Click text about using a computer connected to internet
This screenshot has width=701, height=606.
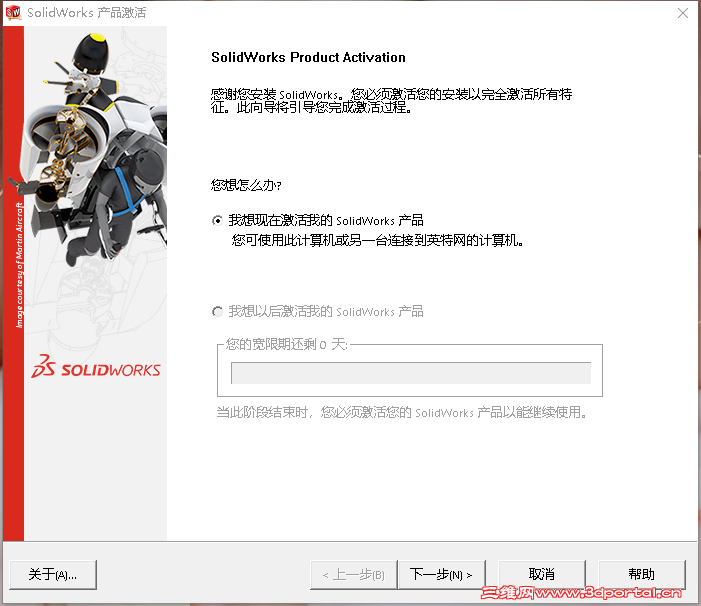[377, 240]
